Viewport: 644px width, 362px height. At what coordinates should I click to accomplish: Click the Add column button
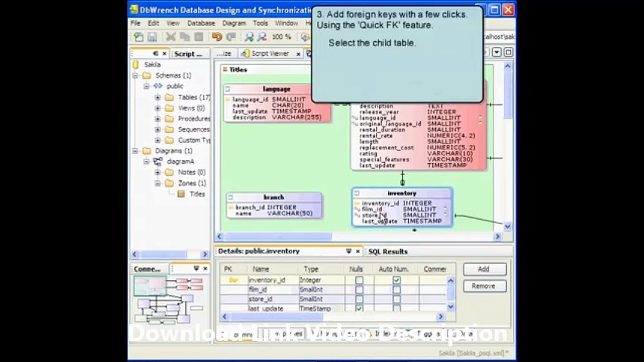[x=484, y=269]
